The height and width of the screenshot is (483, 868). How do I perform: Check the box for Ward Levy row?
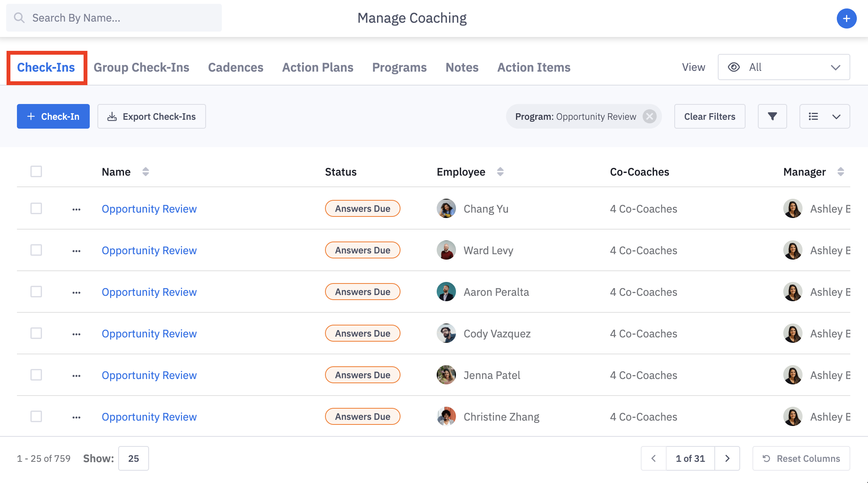coord(36,250)
